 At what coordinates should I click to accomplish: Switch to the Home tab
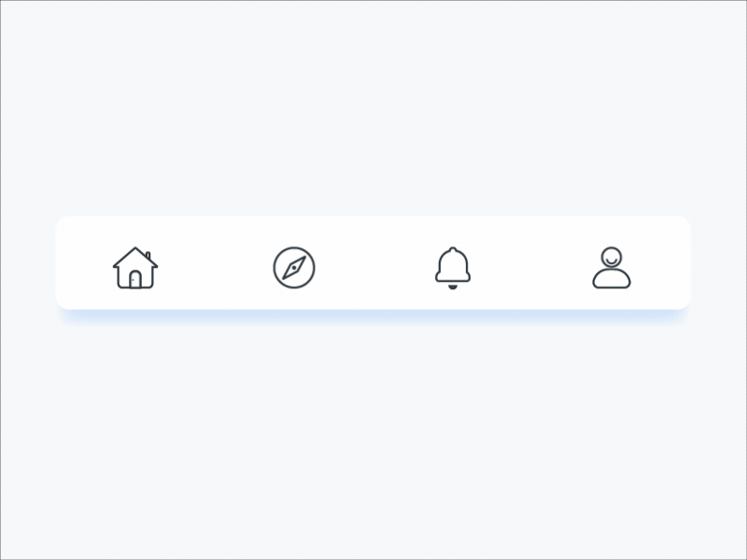pyautogui.click(x=135, y=268)
